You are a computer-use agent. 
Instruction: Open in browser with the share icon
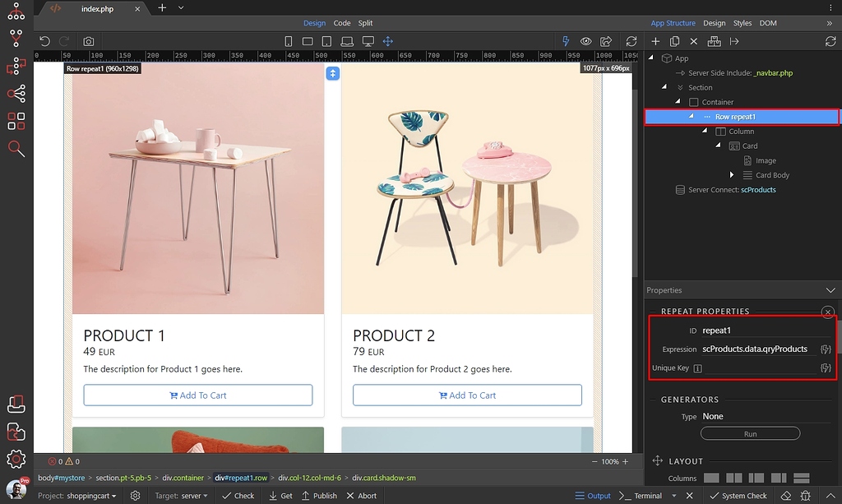(x=606, y=41)
